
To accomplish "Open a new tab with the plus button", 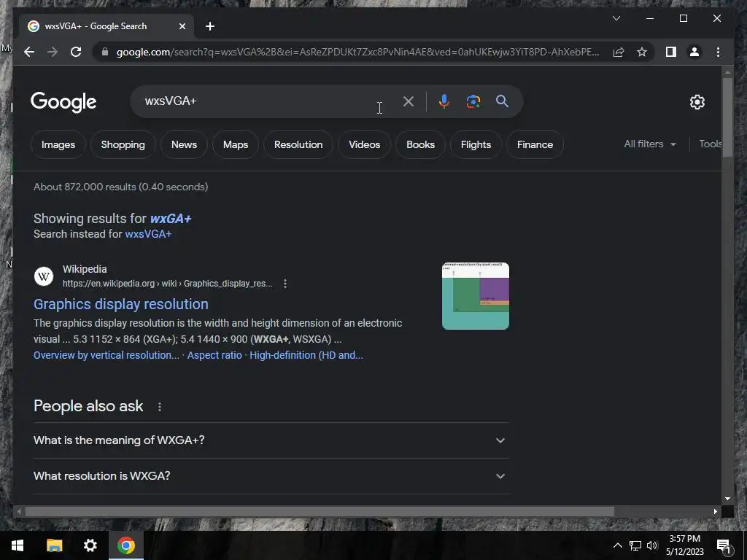I will click(209, 26).
